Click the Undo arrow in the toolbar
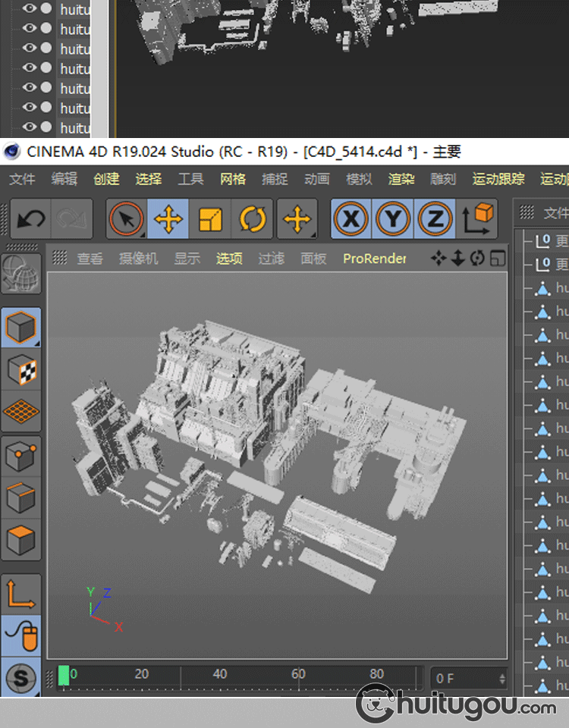 click(x=30, y=220)
